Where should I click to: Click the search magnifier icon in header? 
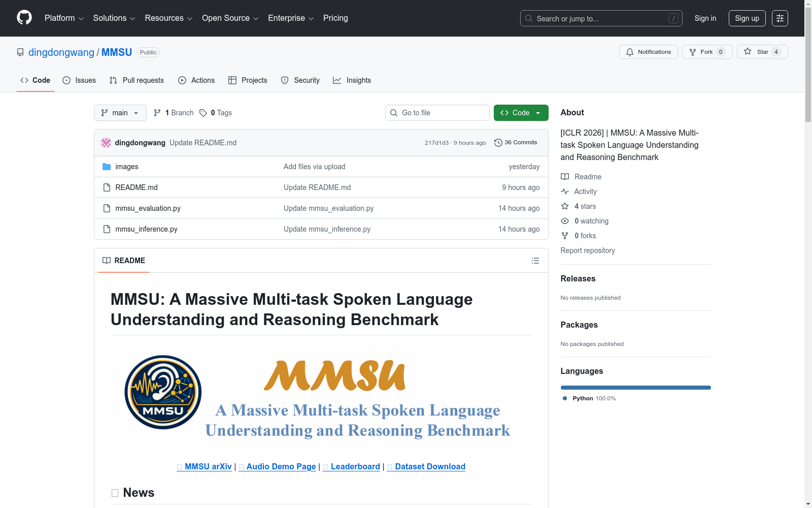529,18
